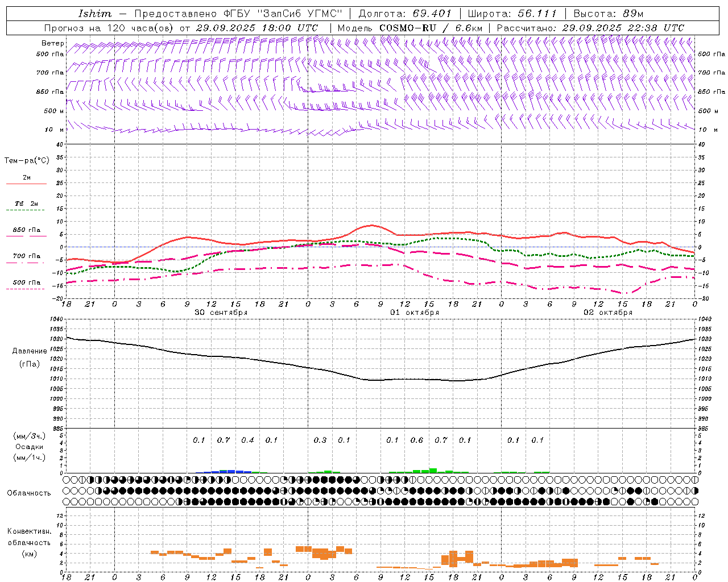Click the -20 label on right temperature axis
The image size is (728, 582).
[704, 298]
